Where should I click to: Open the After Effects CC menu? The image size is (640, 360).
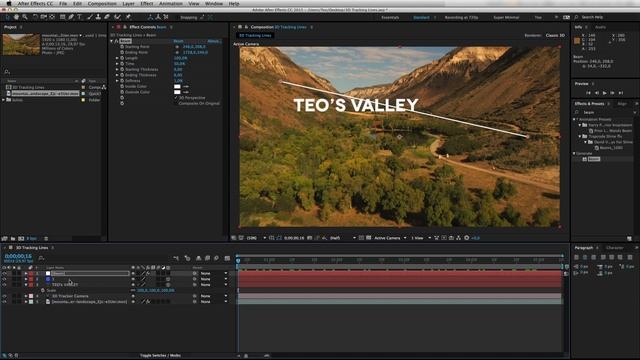35,4
